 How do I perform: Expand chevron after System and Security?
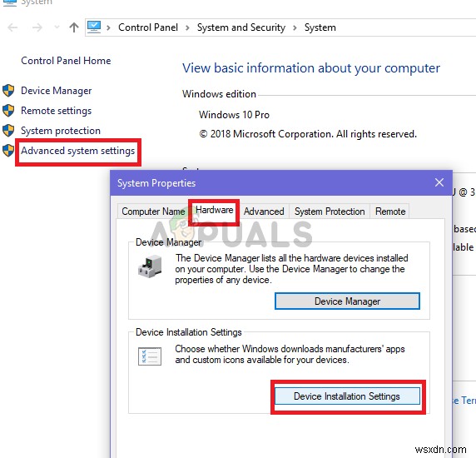295,28
